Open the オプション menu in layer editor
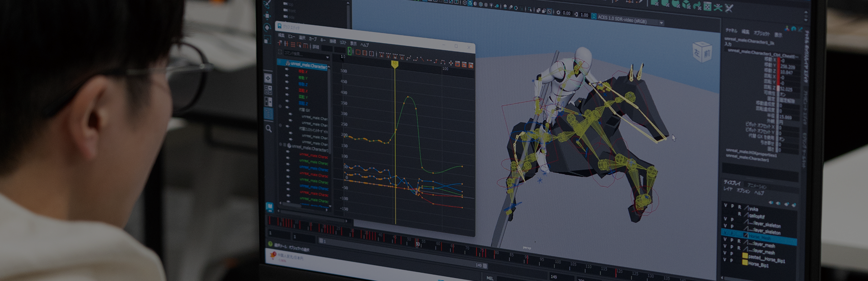Image resolution: width=868 pixels, height=281 pixels. point(743,191)
